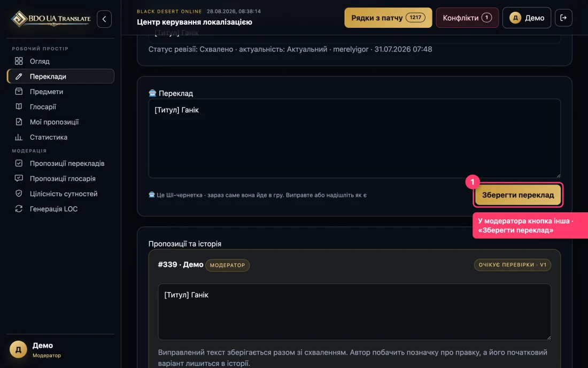Click the proposal #339 text field

pos(354,312)
